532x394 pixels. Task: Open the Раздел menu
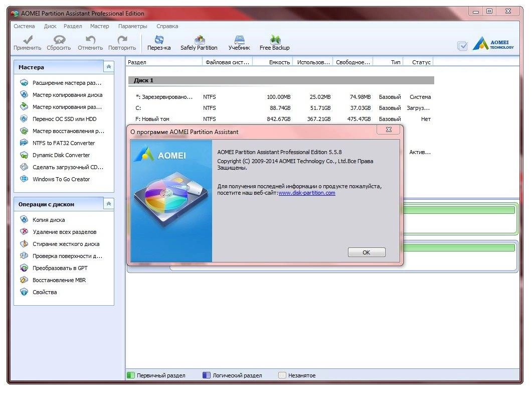73,26
